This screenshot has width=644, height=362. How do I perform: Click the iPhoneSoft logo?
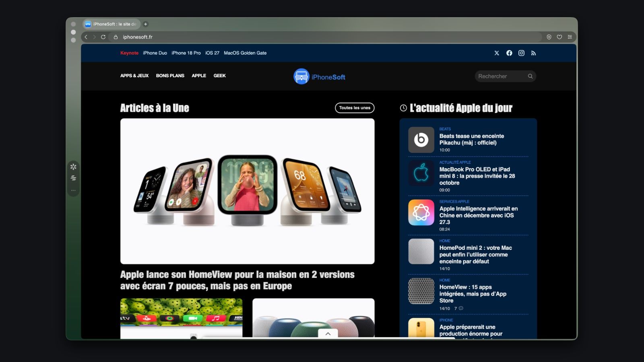pyautogui.click(x=320, y=76)
